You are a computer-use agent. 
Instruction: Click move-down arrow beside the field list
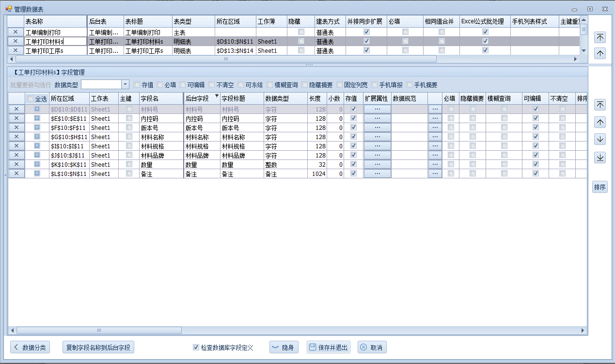(x=600, y=140)
